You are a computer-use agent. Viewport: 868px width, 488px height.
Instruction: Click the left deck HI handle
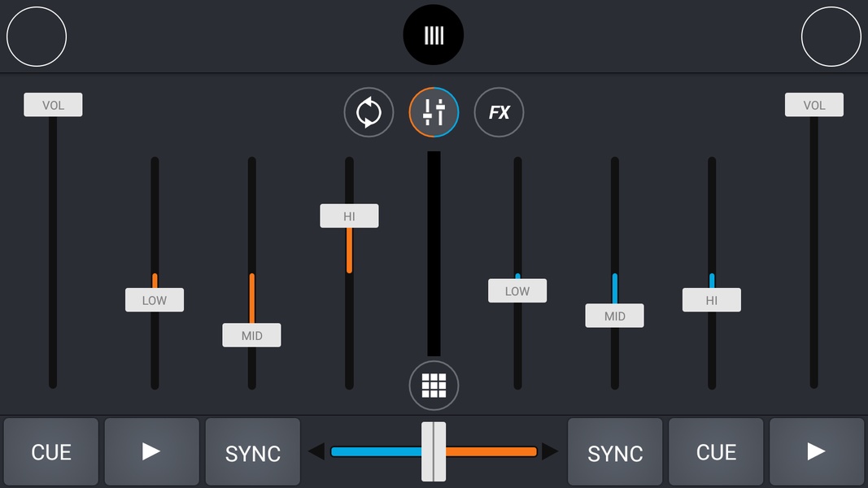(x=349, y=216)
